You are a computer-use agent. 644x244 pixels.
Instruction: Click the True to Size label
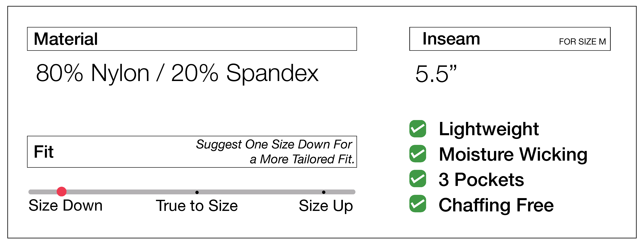[x=197, y=206]
